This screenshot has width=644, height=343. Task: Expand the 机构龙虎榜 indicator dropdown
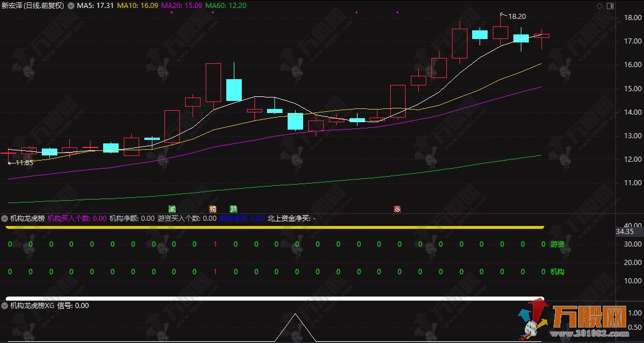(x=5, y=218)
